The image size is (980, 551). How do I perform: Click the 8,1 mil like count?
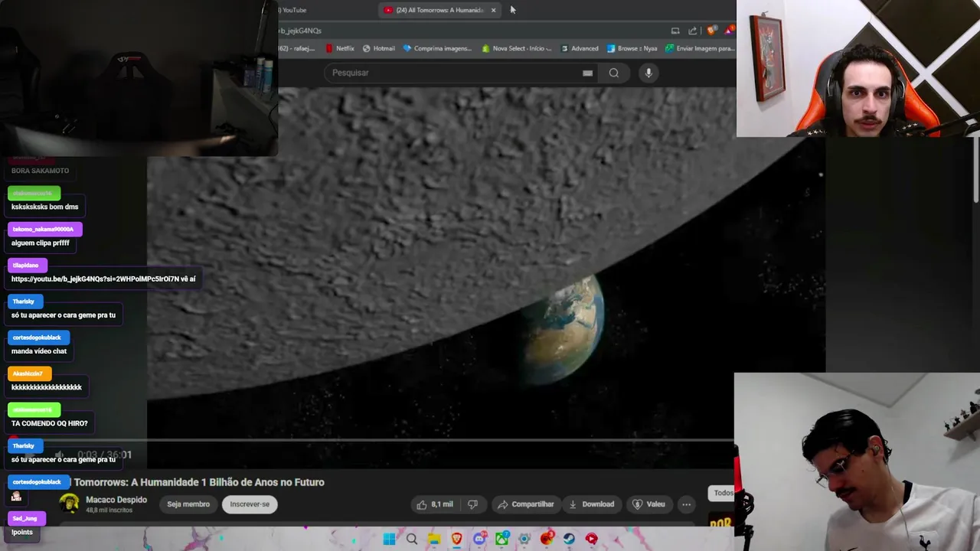[x=442, y=504]
